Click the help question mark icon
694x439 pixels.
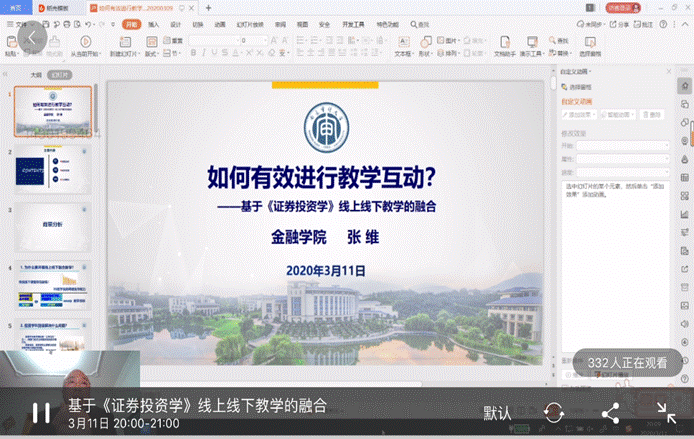(663, 24)
